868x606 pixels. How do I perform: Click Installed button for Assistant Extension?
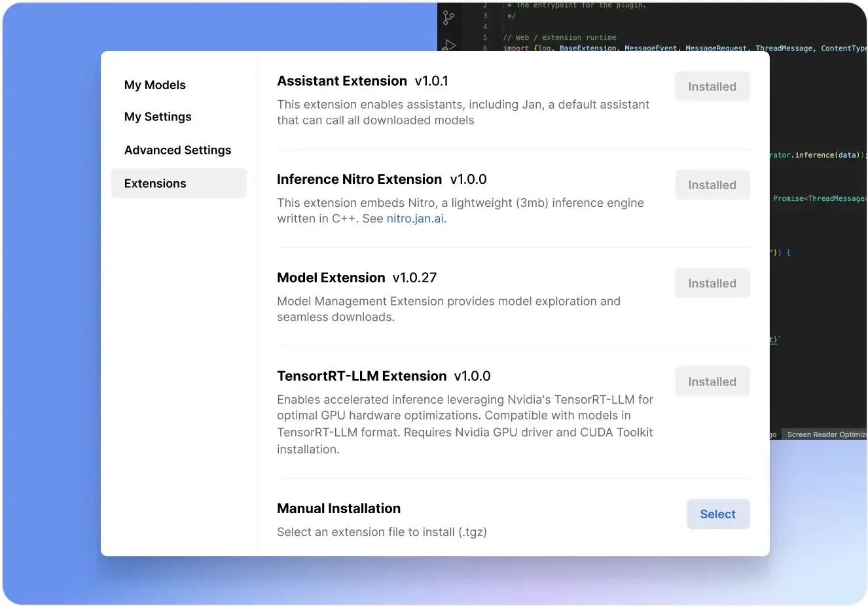coord(712,86)
